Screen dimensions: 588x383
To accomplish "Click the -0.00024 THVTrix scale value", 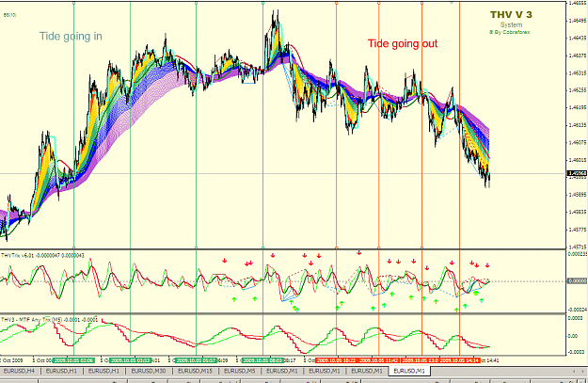I will point(577,310).
